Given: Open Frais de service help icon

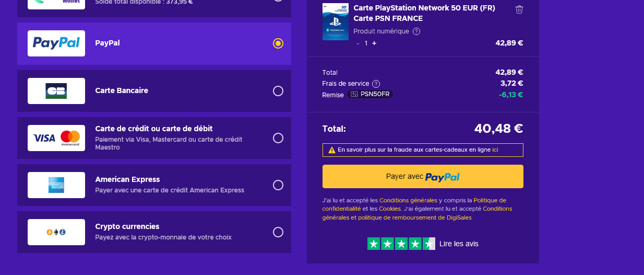Looking at the screenshot, I should 376,84.
